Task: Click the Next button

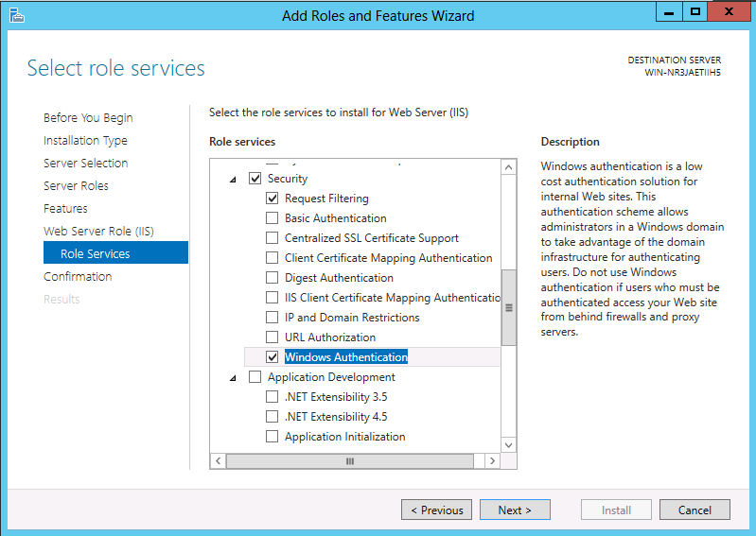Action: coord(515,510)
